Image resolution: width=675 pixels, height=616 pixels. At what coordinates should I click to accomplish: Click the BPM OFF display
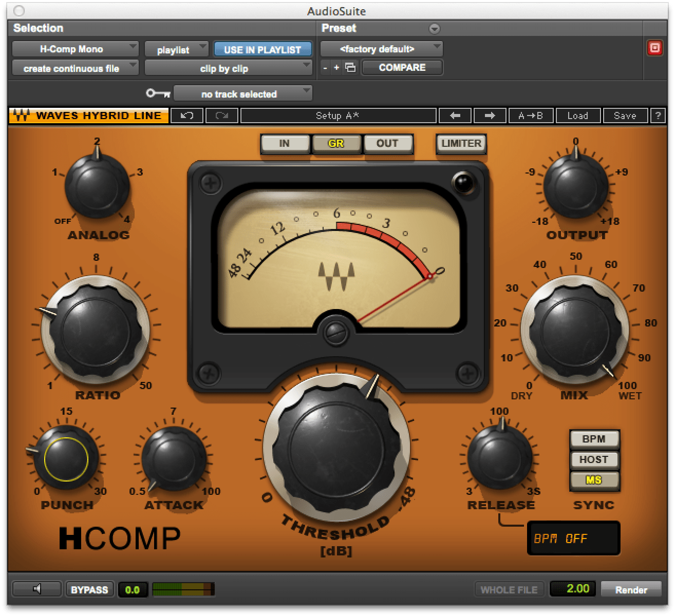coord(573,538)
